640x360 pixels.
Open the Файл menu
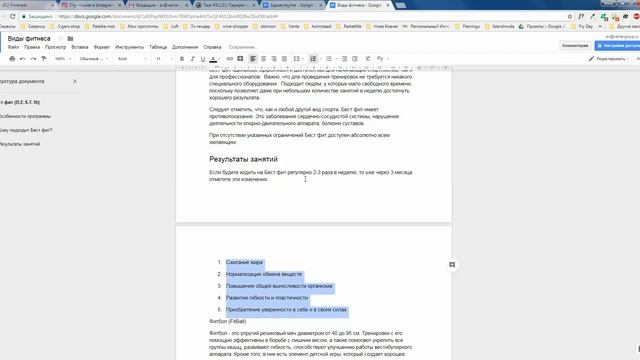click(x=13, y=47)
